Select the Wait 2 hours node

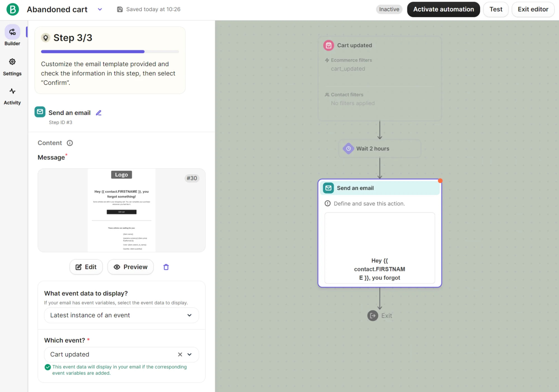380,148
